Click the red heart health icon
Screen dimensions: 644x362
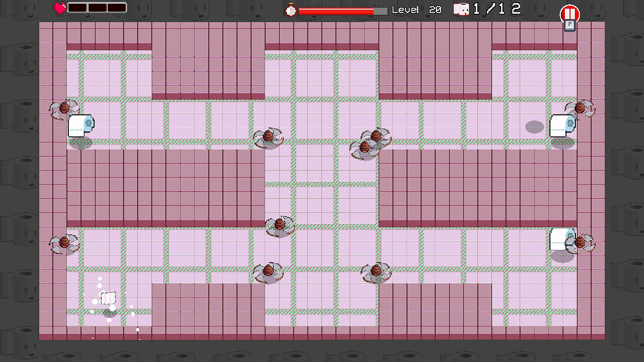click(60, 8)
